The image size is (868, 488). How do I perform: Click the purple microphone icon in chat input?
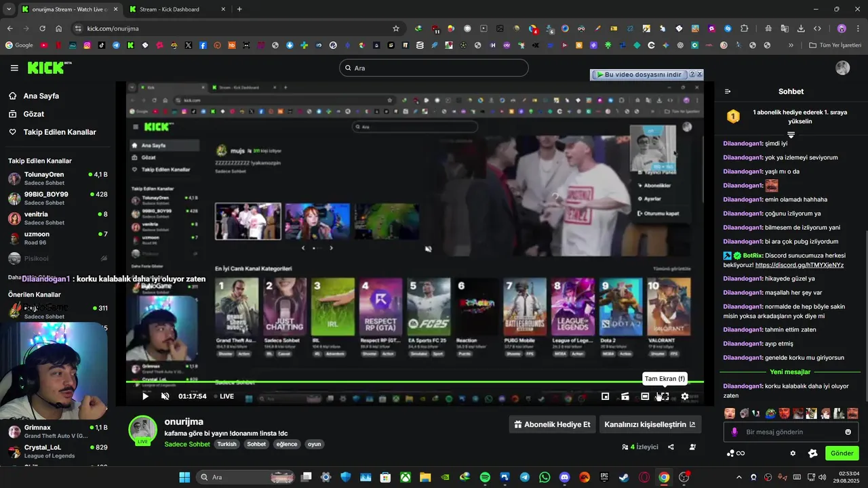734,432
